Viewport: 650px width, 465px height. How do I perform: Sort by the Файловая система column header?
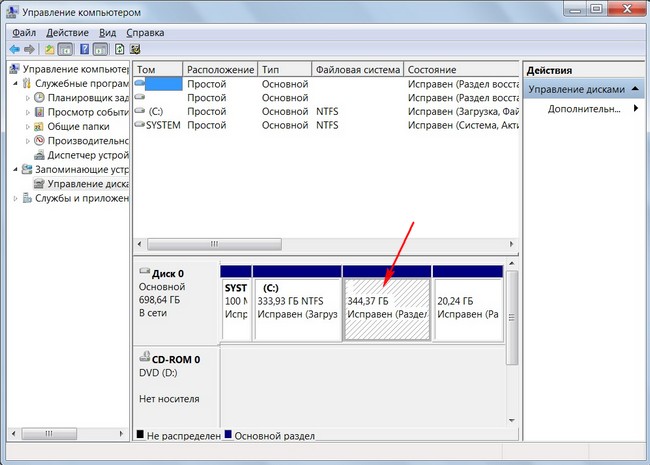tap(355, 70)
